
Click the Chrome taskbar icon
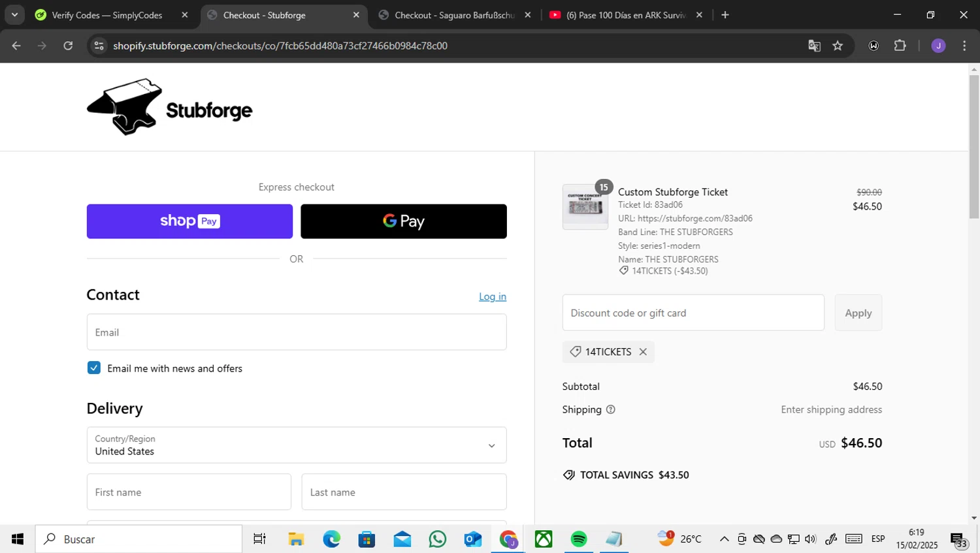click(508, 539)
